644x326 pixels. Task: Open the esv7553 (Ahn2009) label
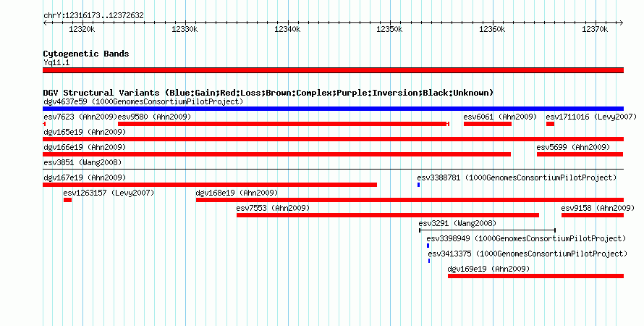point(273,208)
